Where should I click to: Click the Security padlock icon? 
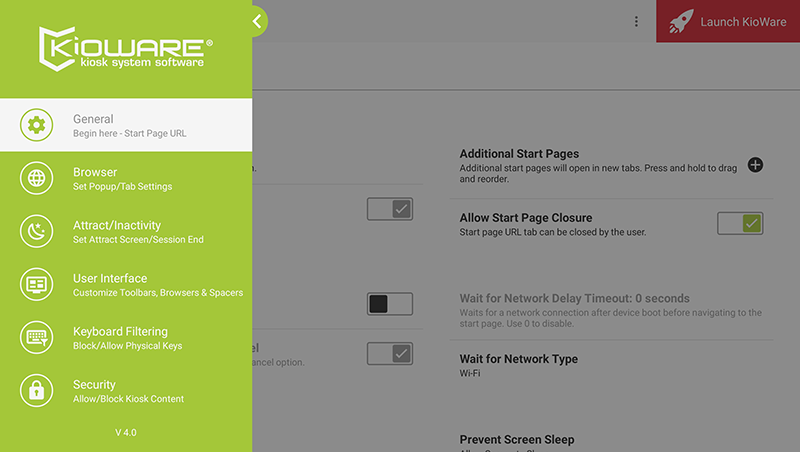click(x=36, y=390)
